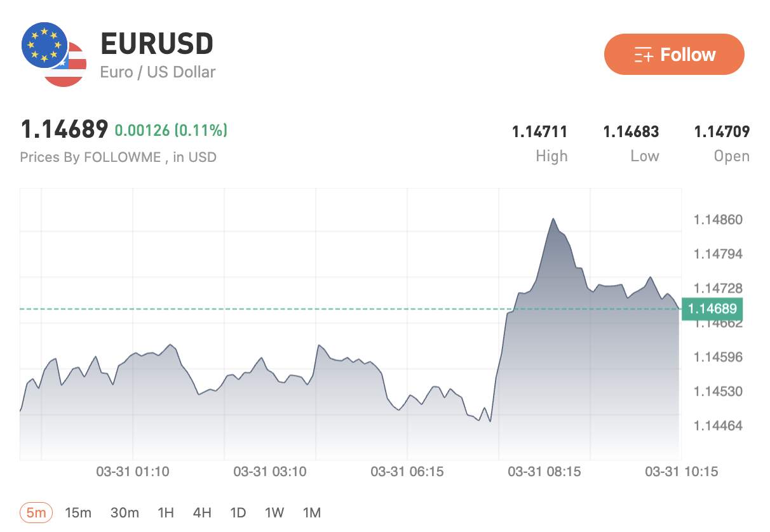Click the green 1.14689 price tag on axis

(712, 309)
